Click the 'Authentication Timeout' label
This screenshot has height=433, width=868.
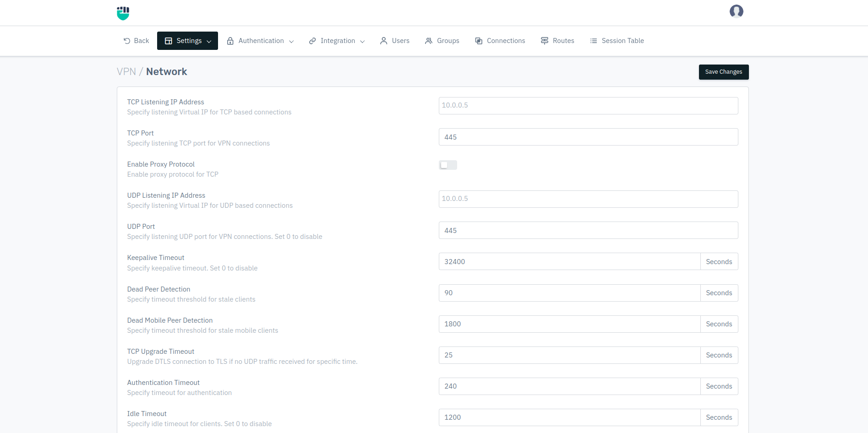point(164,383)
